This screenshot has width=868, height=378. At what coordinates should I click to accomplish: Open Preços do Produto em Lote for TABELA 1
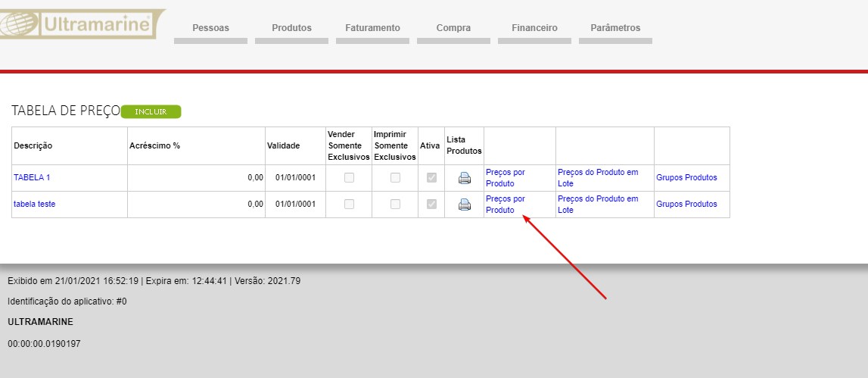(x=597, y=177)
